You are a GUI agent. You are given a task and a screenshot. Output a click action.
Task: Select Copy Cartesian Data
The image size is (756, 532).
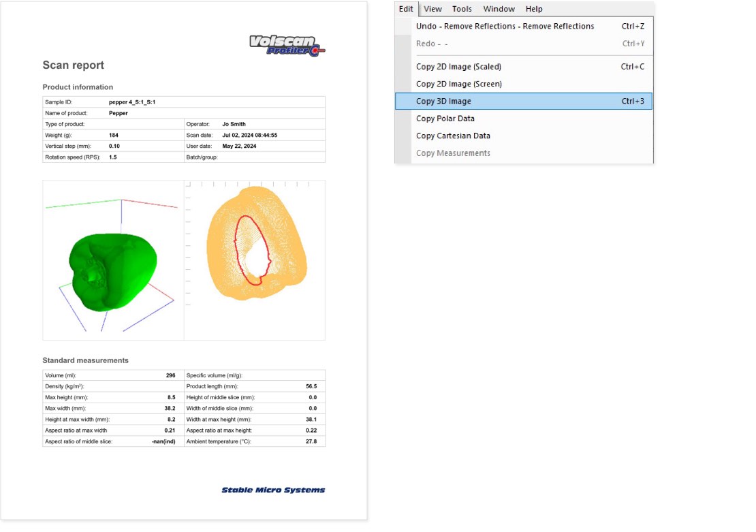(453, 136)
